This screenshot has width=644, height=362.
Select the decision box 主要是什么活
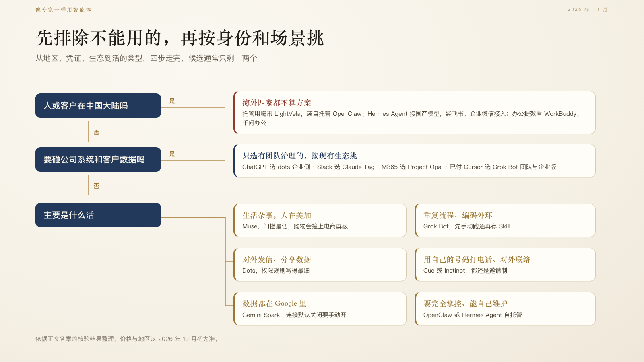[x=98, y=215]
